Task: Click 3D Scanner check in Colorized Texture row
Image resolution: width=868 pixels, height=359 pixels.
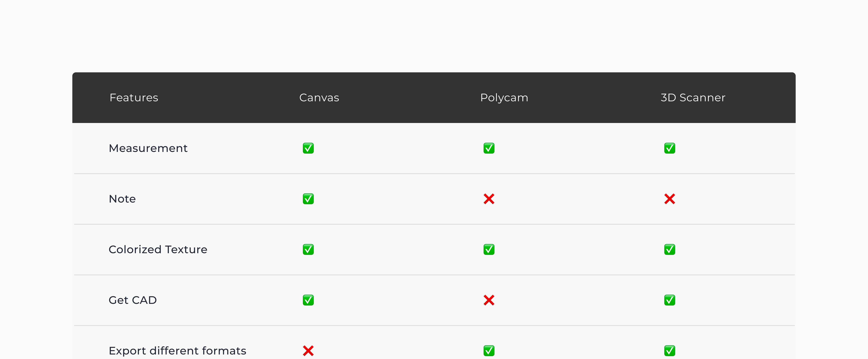Action: pos(669,249)
